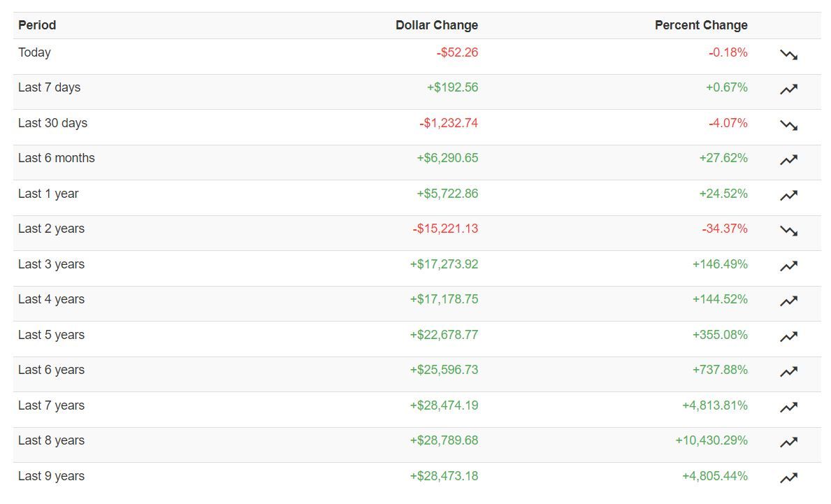Viewport: 831px width, 504px height.
Task: Select the Last 4 years row label
Action: pyautogui.click(x=51, y=299)
